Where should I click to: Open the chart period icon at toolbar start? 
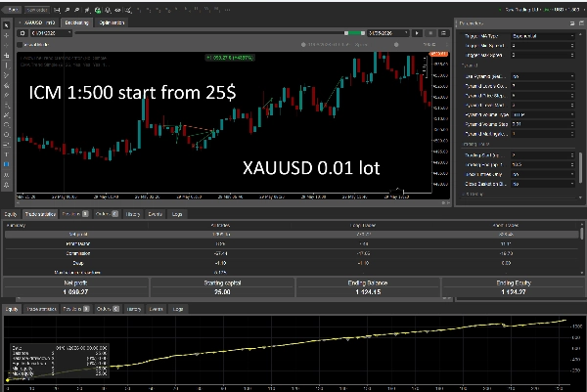click(x=58, y=10)
